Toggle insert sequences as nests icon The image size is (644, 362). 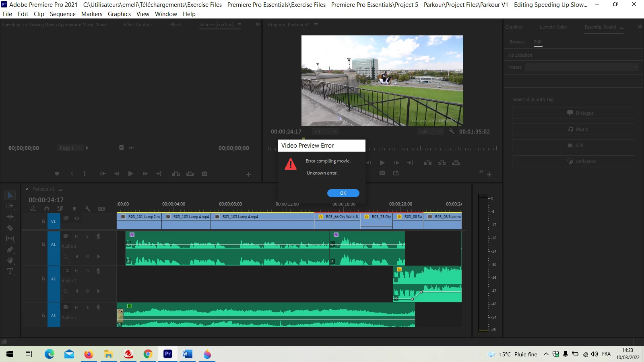tap(33, 209)
